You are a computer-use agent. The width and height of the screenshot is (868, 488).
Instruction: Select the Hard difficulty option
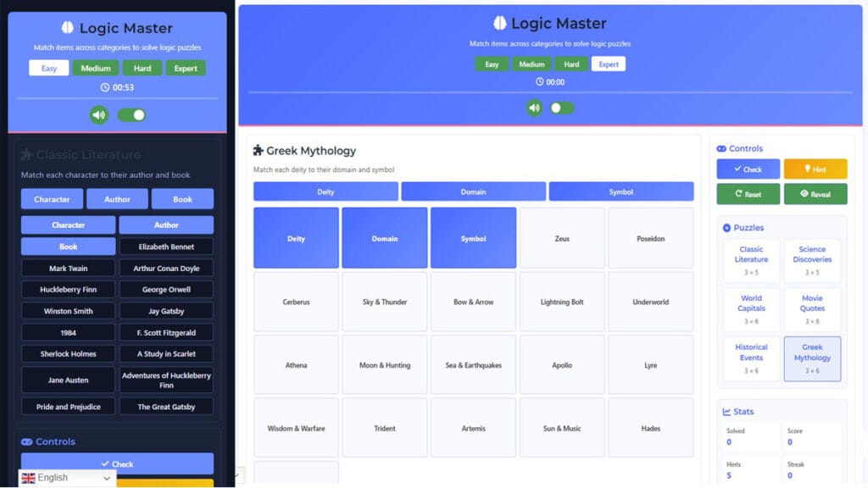(x=571, y=63)
